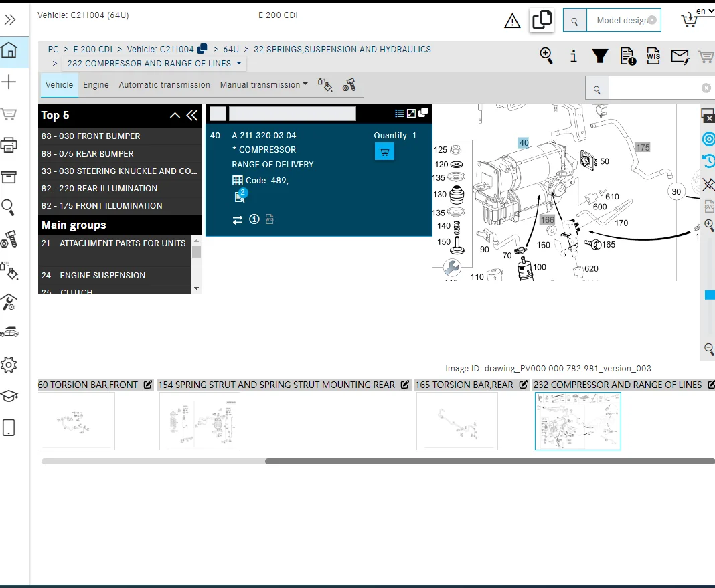715x588 pixels.
Task: Open 88 - 030 FRONT BUMPER
Action: (x=120, y=136)
